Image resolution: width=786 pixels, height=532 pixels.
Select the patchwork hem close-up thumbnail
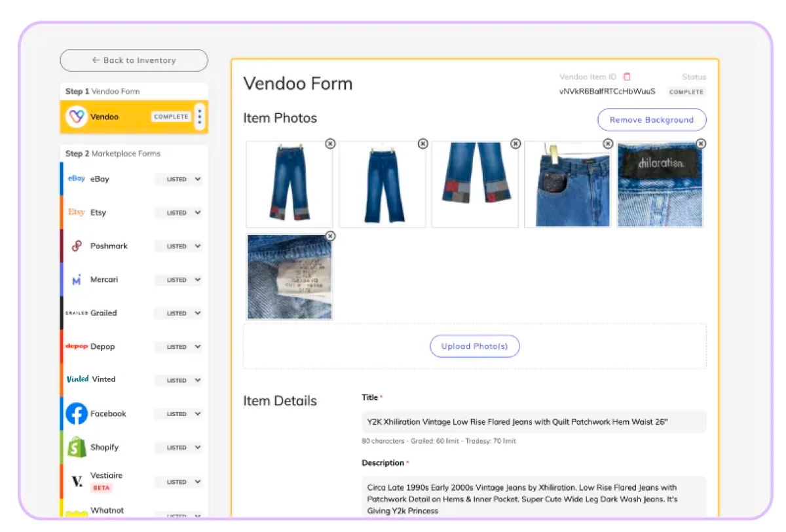point(475,185)
